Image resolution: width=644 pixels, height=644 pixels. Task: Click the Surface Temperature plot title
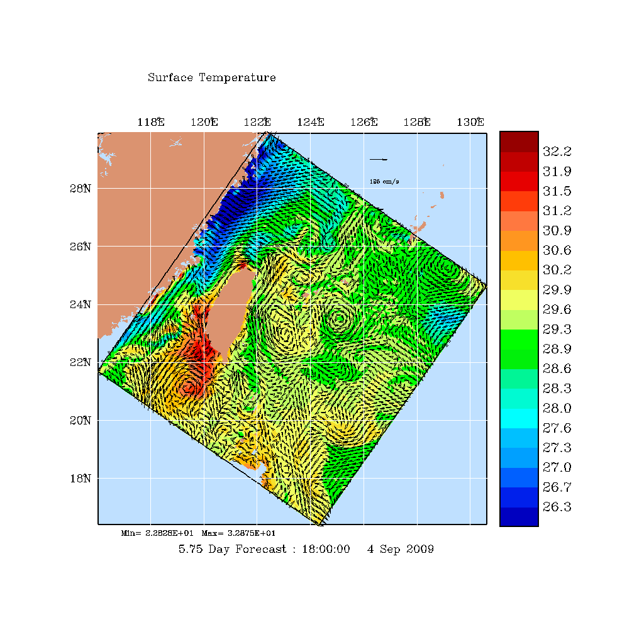211,78
